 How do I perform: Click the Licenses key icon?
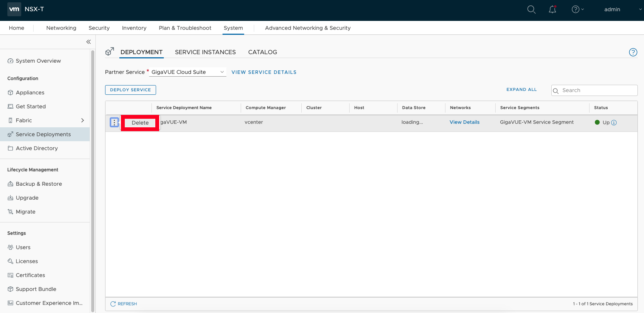(x=10, y=261)
